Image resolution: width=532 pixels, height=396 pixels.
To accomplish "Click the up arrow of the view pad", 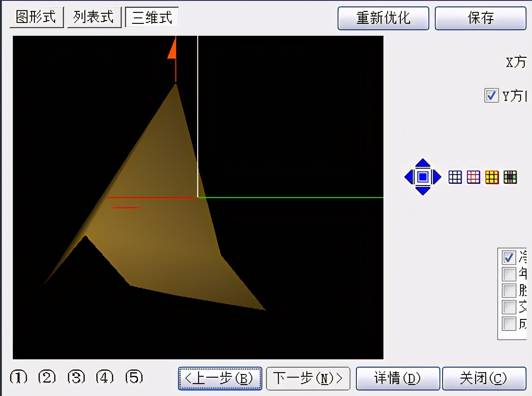I will tap(423, 163).
